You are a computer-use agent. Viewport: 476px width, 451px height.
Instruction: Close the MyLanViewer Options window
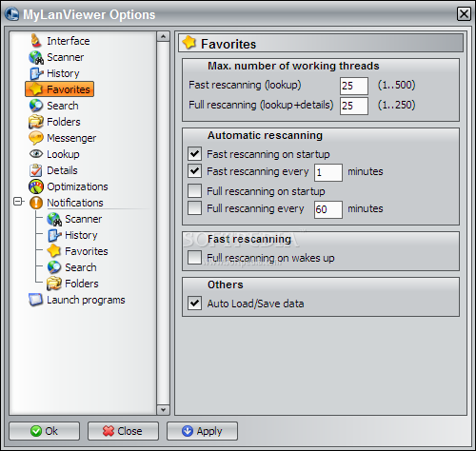[464, 14]
